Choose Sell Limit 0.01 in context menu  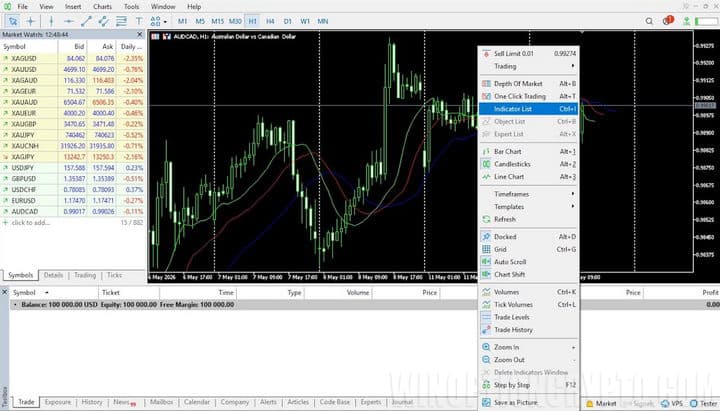pos(529,54)
